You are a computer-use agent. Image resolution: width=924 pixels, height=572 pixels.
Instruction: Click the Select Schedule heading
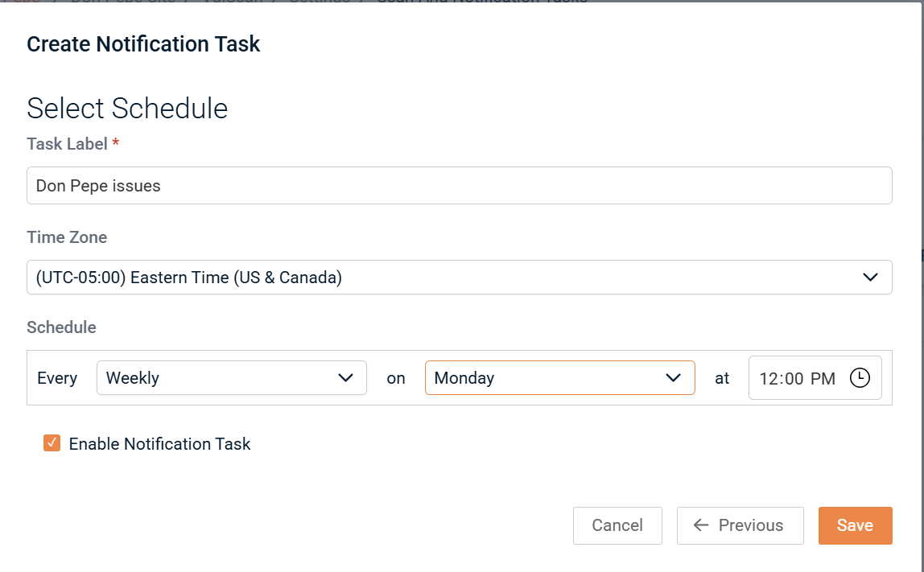[x=127, y=109]
